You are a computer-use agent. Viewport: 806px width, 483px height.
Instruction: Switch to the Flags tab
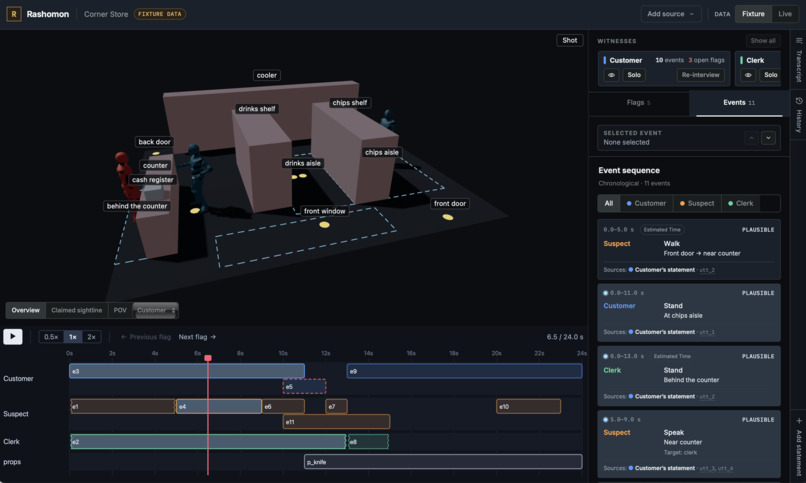tap(638, 103)
